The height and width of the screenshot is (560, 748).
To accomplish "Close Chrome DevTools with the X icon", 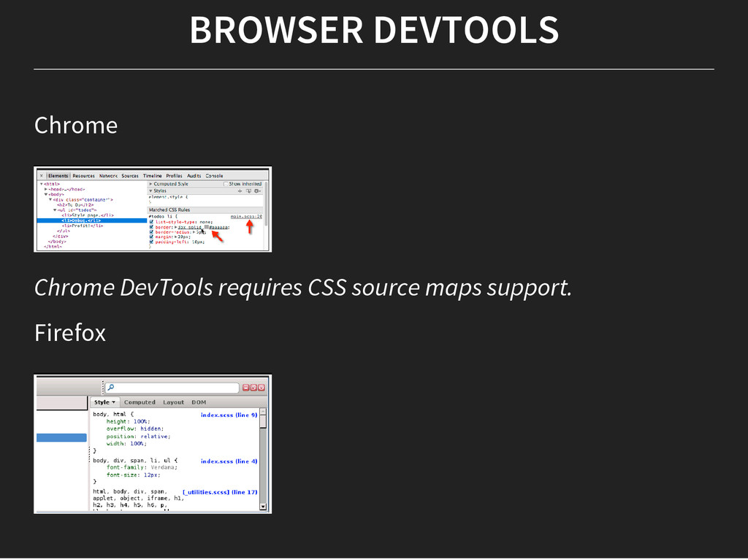I will coord(42,175).
